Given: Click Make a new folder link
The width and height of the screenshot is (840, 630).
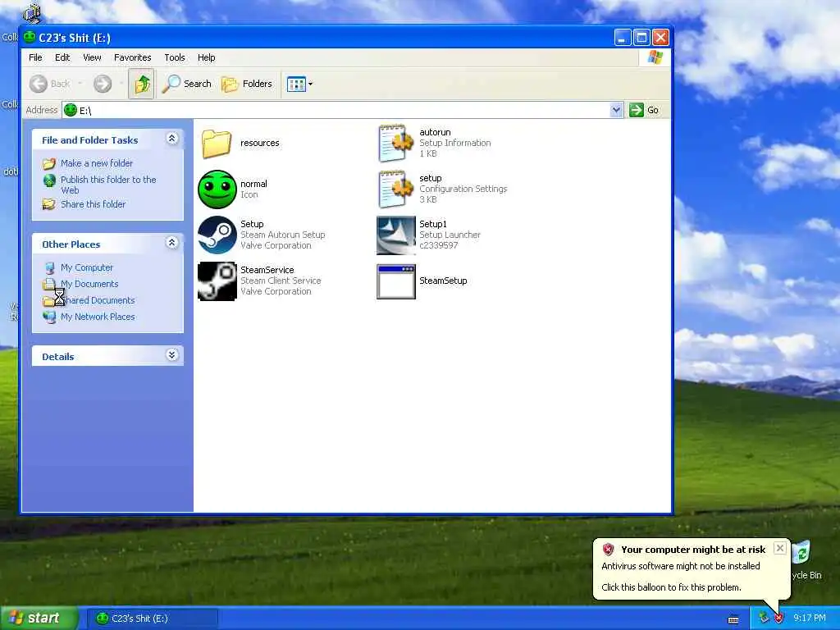Looking at the screenshot, I should (97, 163).
